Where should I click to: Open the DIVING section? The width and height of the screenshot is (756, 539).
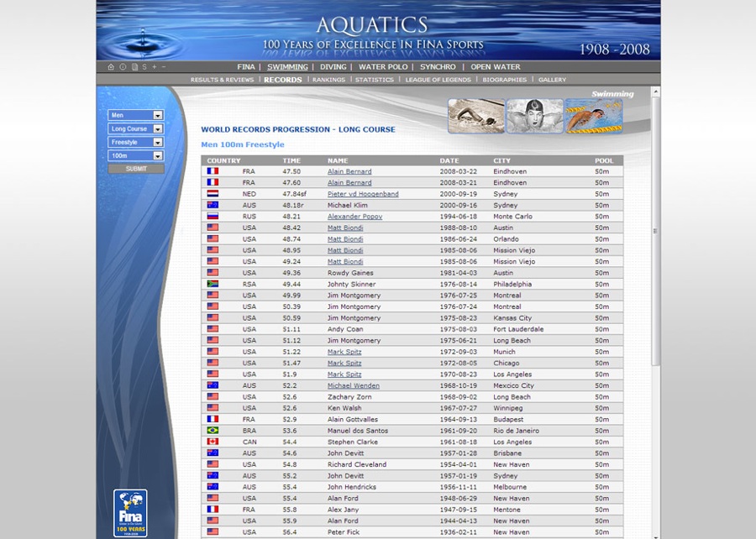click(333, 67)
